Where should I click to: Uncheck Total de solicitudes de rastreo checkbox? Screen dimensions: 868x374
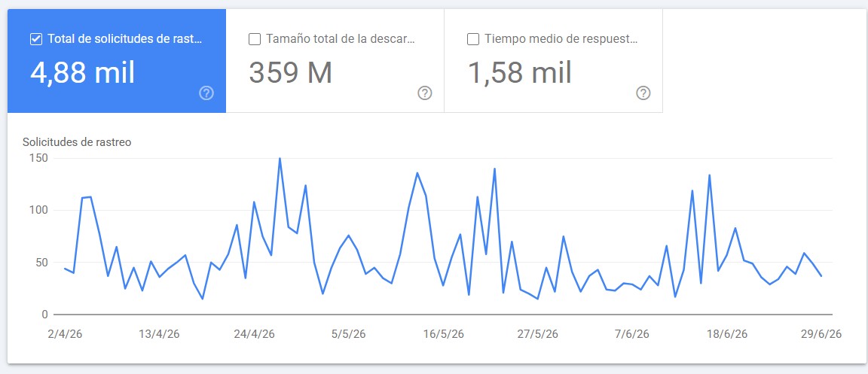pyautogui.click(x=36, y=39)
